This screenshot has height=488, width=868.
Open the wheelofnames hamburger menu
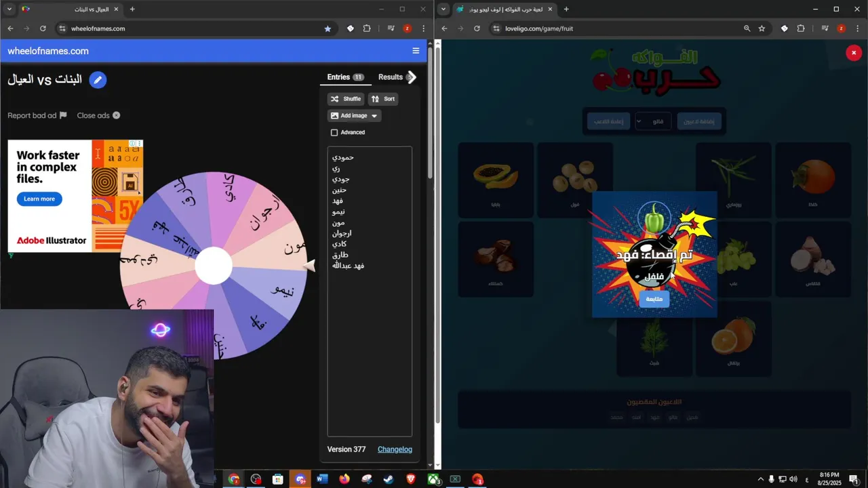click(x=416, y=51)
